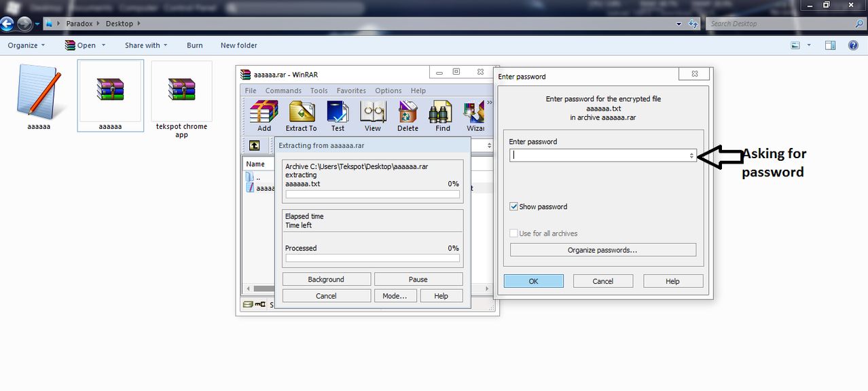Click Cancel in the Enter password dialog
868x391 pixels.
point(603,281)
